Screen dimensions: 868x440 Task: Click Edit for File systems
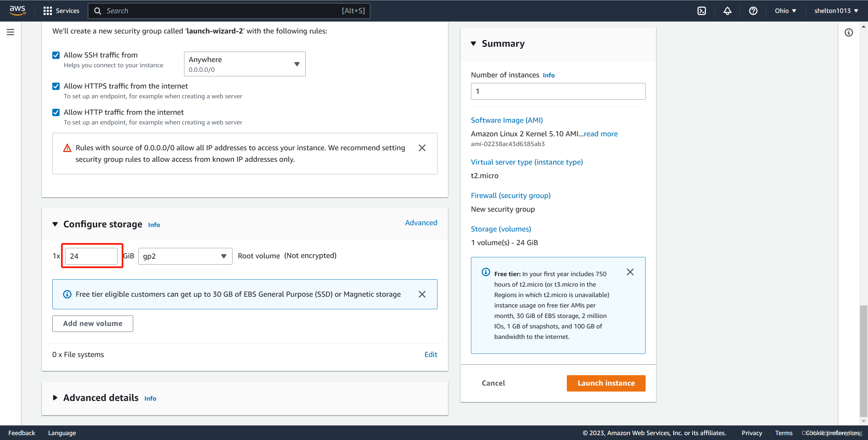coord(431,355)
